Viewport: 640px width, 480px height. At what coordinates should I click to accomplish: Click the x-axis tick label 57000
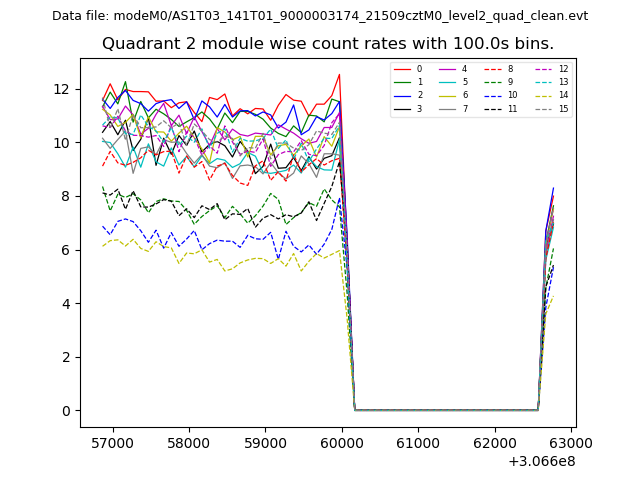click(112, 442)
